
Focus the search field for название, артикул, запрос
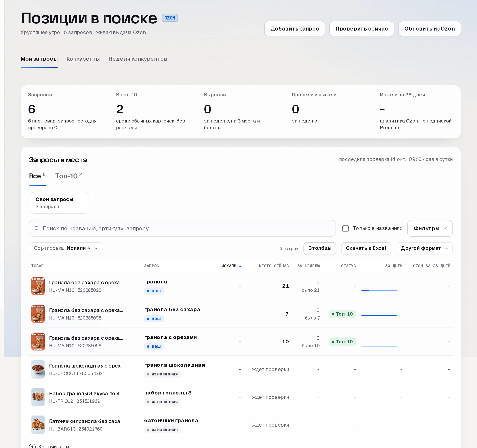182,228
